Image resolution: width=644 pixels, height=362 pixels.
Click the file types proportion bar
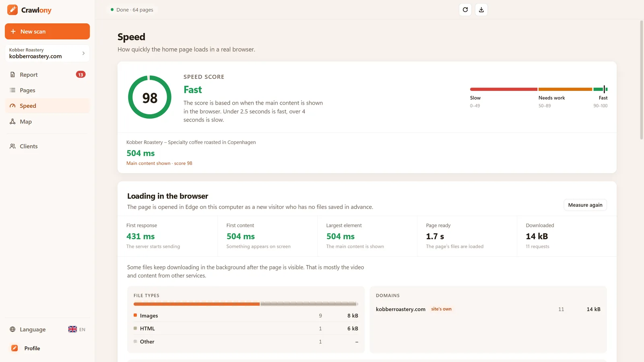(x=246, y=304)
